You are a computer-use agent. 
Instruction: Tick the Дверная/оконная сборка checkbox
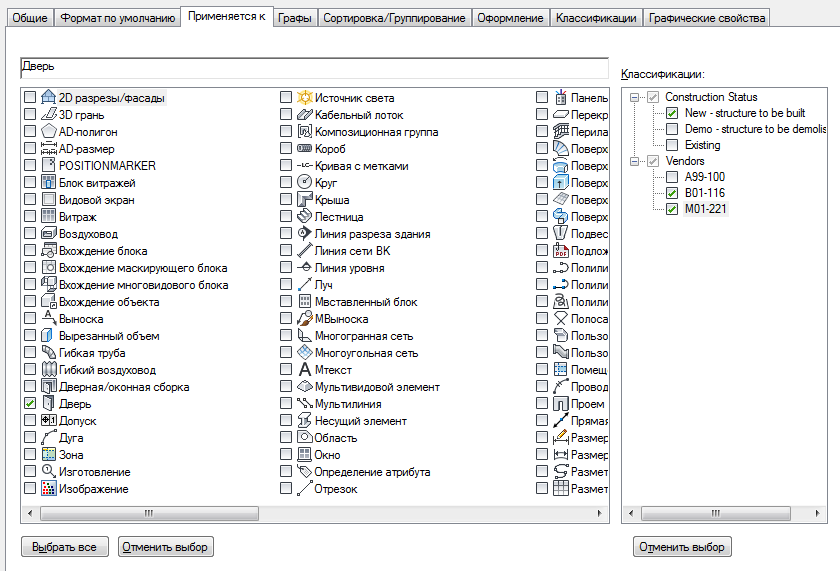tap(30, 386)
